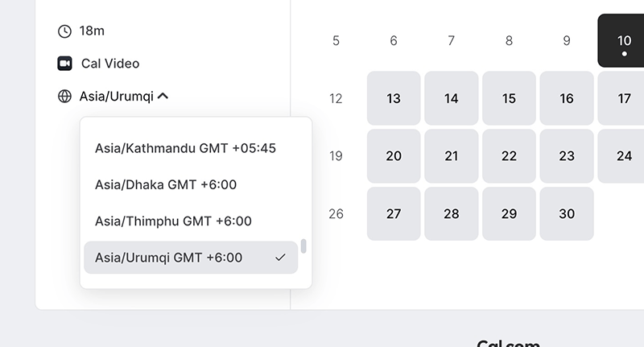This screenshot has width=644, height=347.
Task: Pick date 20 on the calendar
Action: (394, 156)
